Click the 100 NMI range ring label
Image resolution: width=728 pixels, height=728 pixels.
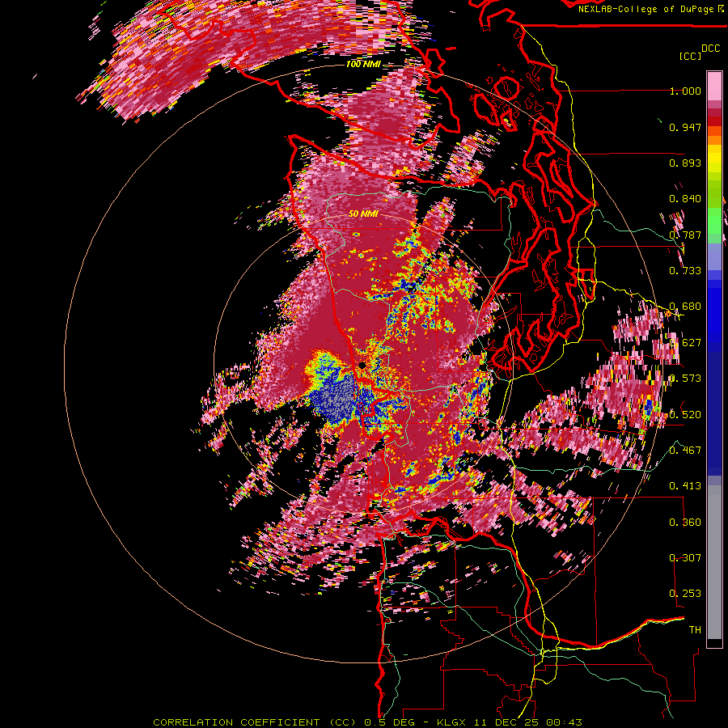click(362, 64)
